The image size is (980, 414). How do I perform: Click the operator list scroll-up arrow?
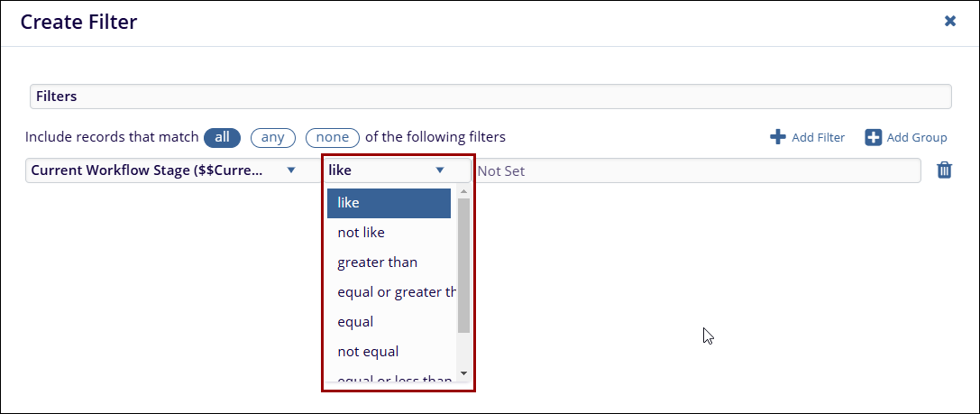tap(463, 191)
